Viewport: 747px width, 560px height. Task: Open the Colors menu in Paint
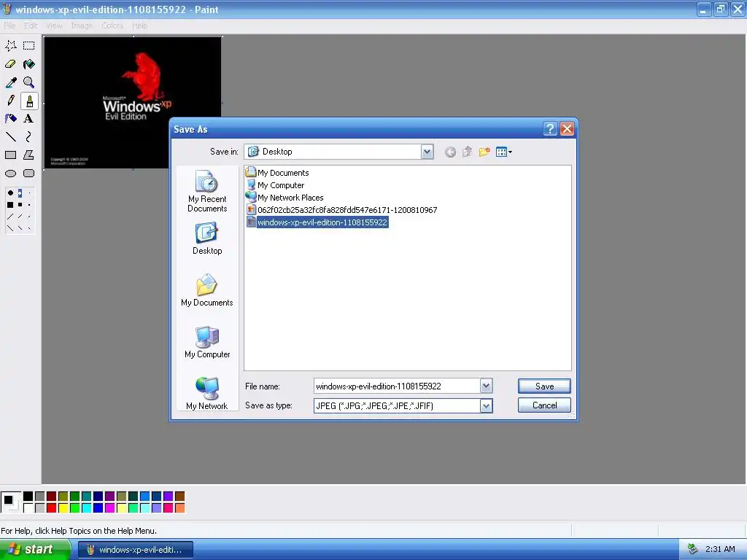coord(112,26)
